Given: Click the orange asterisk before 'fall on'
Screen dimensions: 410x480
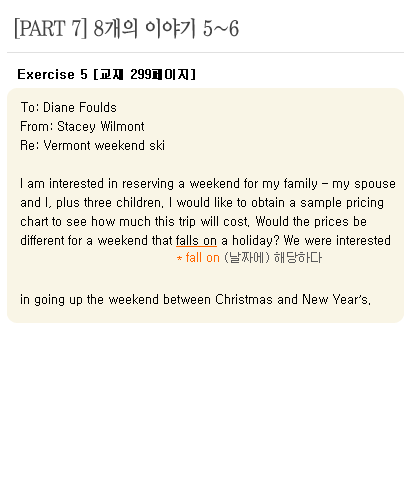Looking at the screenshot, I should (179, 258).
